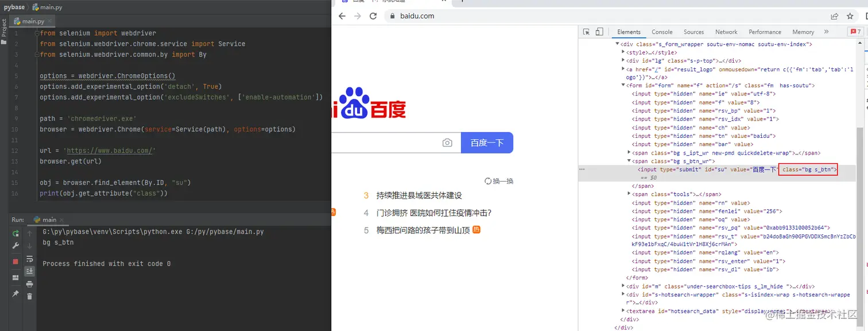This screenshot has width=868, height=331.
Task: Pin the Run tab using the pin icon
Action: click(15, 294)
